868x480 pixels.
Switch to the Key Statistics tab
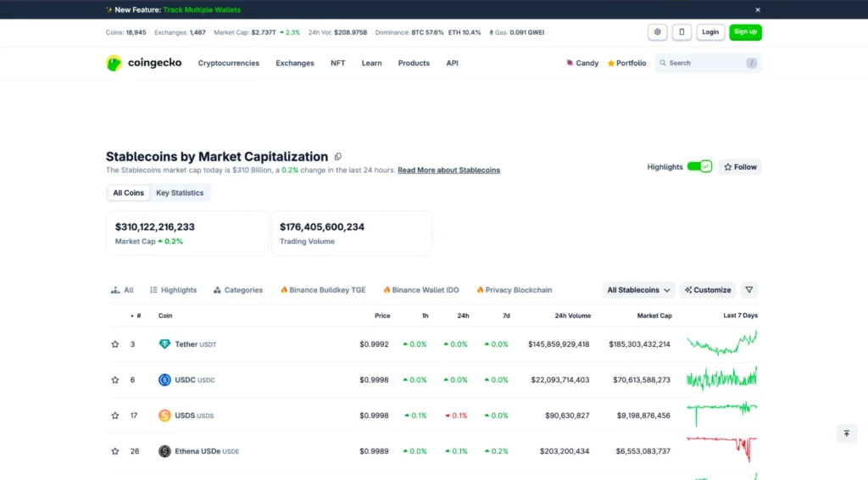[180, 193]
